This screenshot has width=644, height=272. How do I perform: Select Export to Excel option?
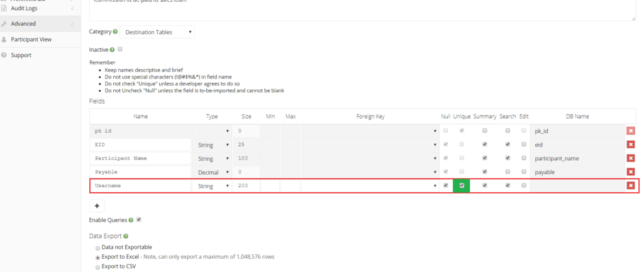[97, 258]
